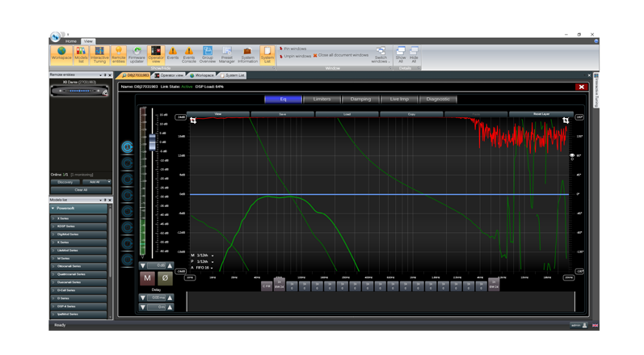Viewport: 644px width, 355px height.
Task: Toggle Remote entities lightbulb icon
Action: coord(118,55)
